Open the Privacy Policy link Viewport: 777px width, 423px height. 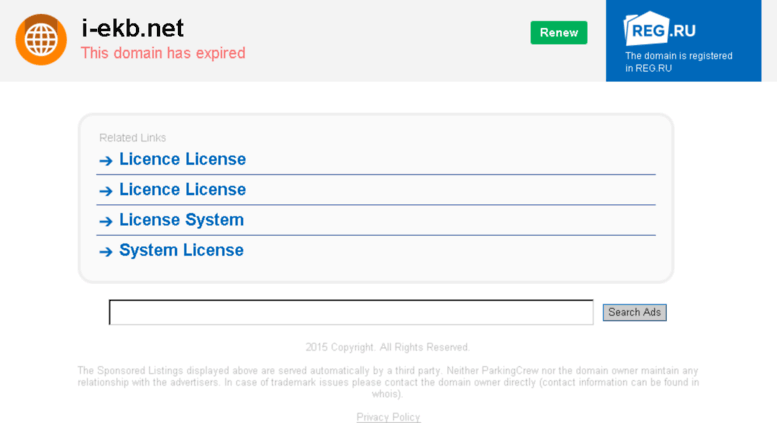click(388, 417)
